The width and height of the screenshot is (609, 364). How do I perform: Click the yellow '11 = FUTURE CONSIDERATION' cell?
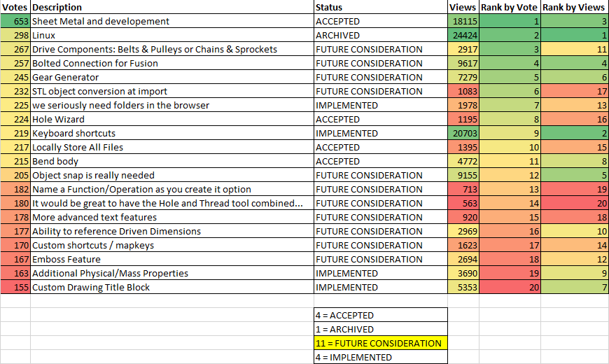tap(381, 342)
